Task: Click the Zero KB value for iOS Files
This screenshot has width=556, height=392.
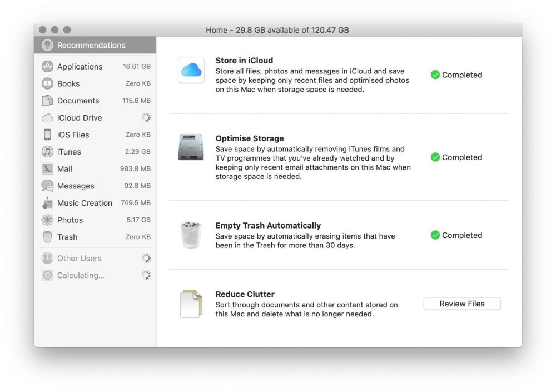Action: click(x=138, y=135)
